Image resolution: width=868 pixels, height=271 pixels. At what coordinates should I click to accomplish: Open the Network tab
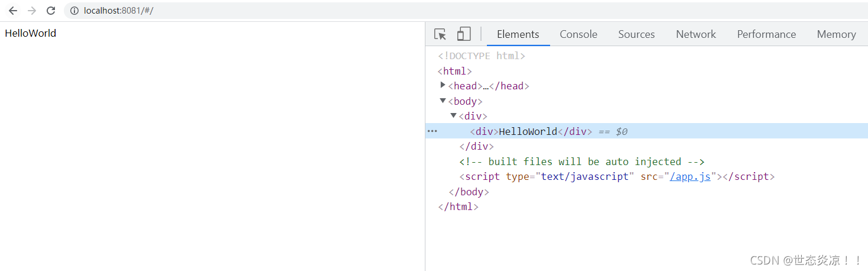coord(696,34)
